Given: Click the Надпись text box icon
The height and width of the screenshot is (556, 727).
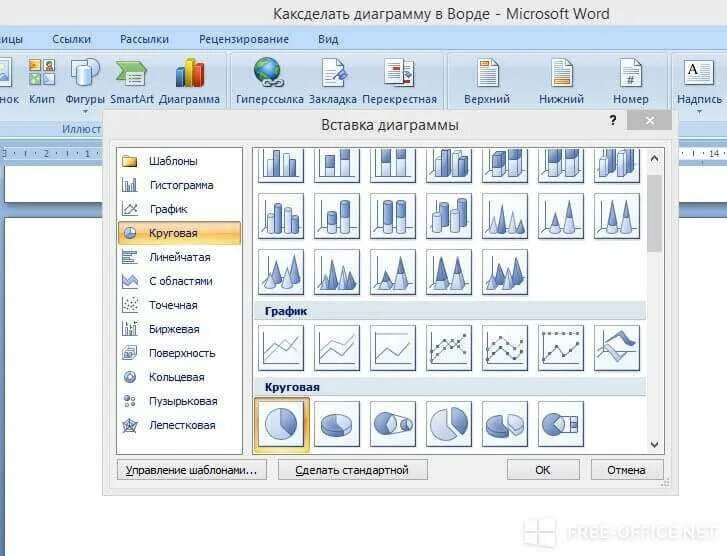Looking at the screenshot, I should click(x=699, y=73).
